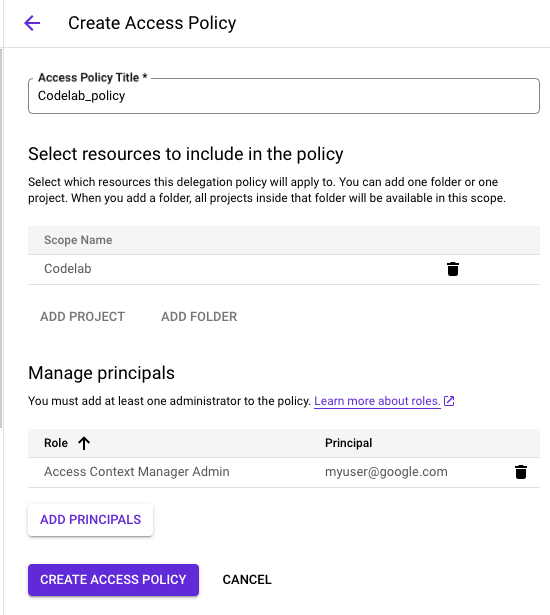Remove myuser@google.com principal with trash icon
Viewport: 550px width, 615px height.
click(x=521, y=472)
